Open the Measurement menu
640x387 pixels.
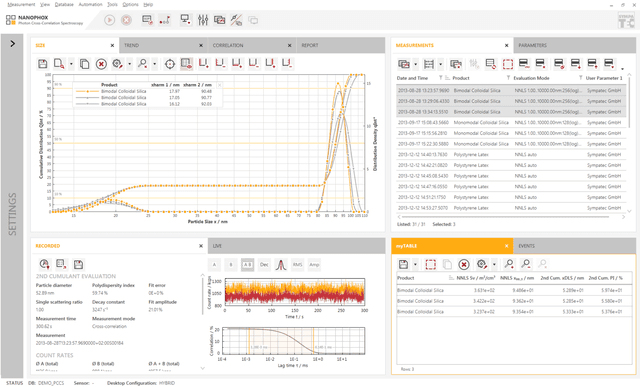(21, 4)
